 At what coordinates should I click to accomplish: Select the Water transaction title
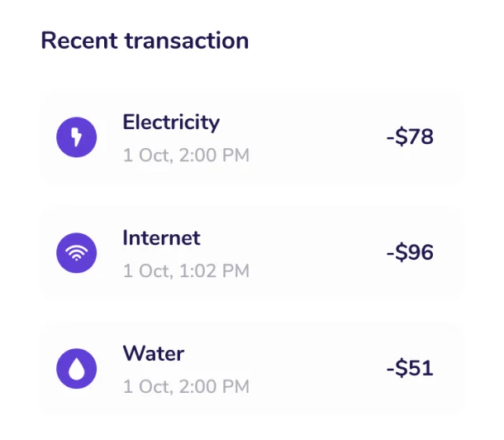coord(153,354)
